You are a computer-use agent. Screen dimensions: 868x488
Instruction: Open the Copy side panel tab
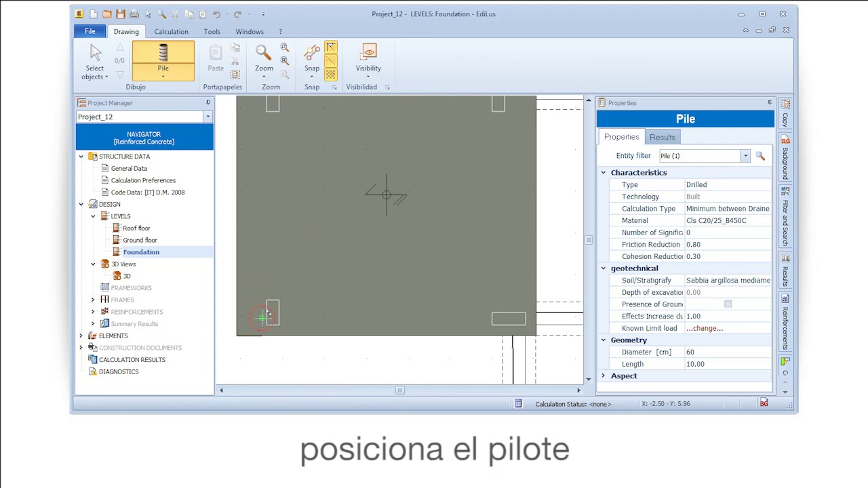tap(785, 113)
